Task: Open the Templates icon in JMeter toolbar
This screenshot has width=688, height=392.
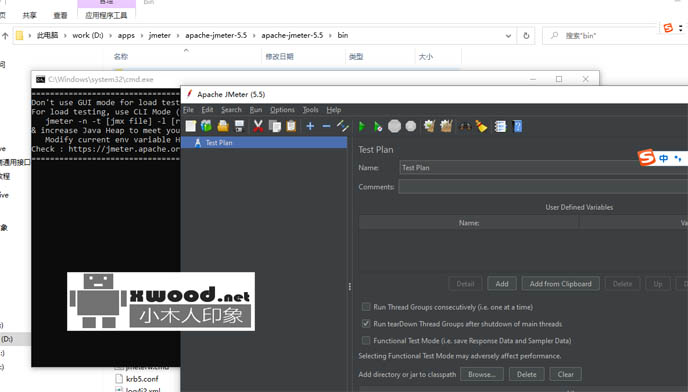Action: point(206,126)
